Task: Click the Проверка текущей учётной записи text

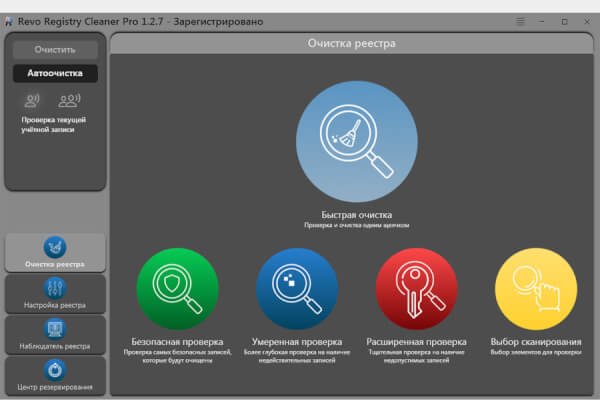Action: click(x=54, y=124)
